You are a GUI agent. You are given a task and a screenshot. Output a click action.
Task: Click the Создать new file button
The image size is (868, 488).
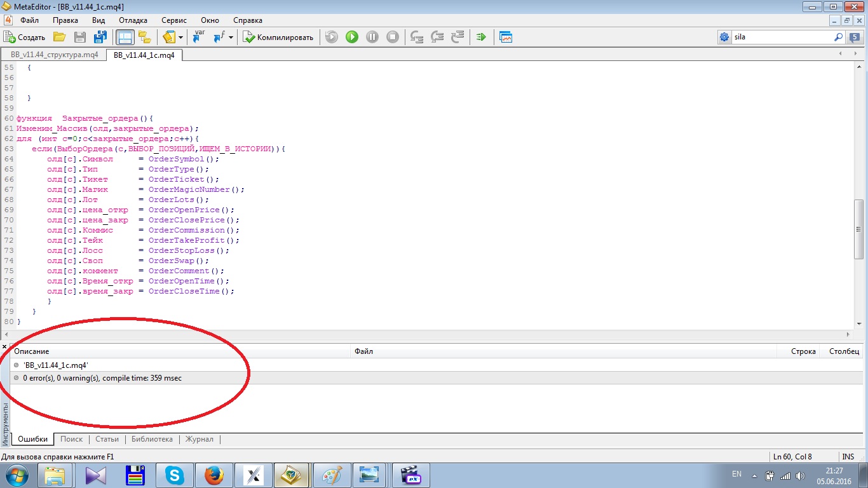25,37
